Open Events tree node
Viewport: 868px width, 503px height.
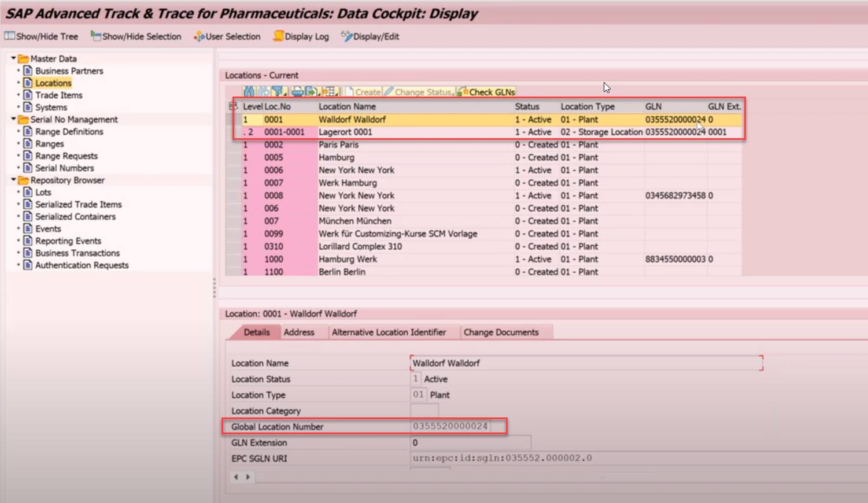tap(47, 228)
